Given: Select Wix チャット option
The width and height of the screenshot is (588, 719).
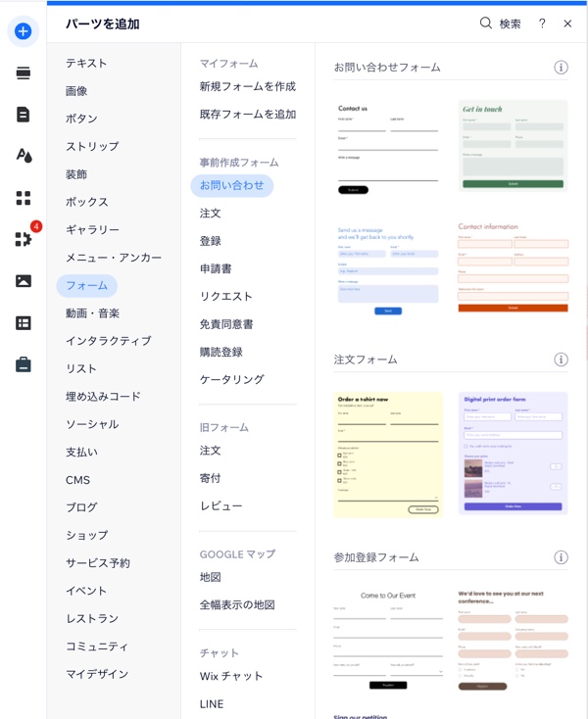Looking at the screenshot, I should click(x=231, y=676).
